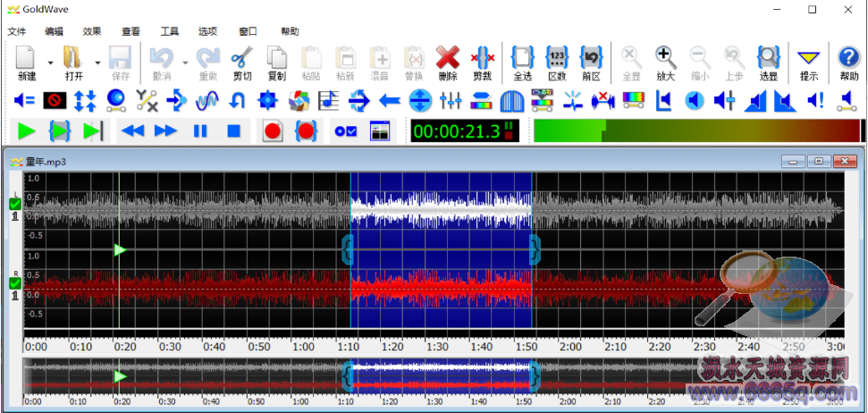The height and width of the screenshot is (413, 868).
Task: Click the 放大 (Zoom In) magnifier
Action: pyautogui.click(x=665, y=57)
